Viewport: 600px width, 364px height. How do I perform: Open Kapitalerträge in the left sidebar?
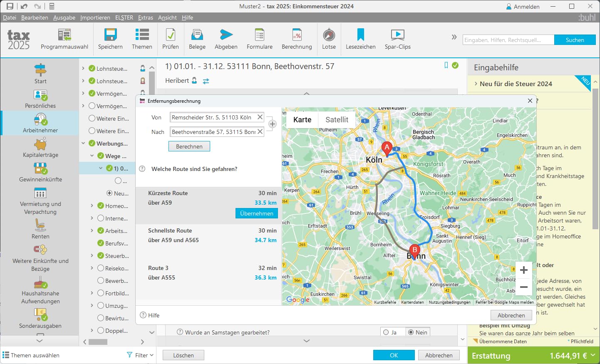pos(40,149)
